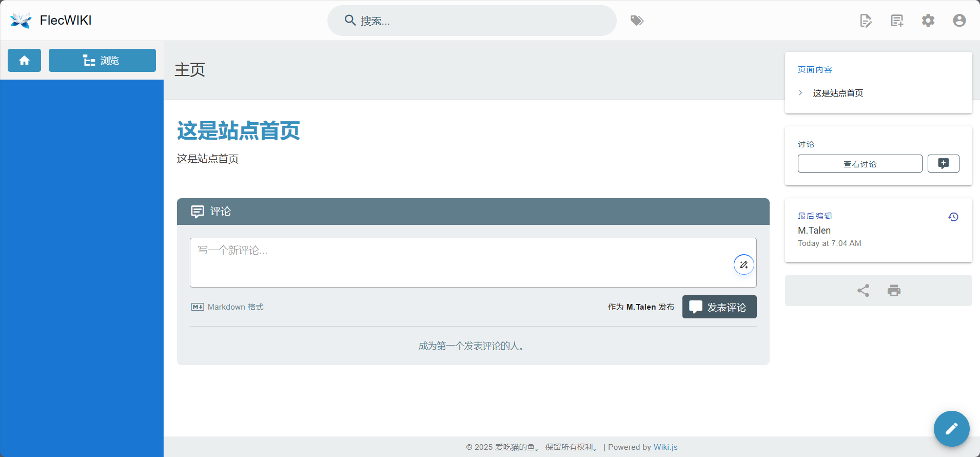Click the 查看讨论 button
The image size is (980, 457).
point(859,164)
